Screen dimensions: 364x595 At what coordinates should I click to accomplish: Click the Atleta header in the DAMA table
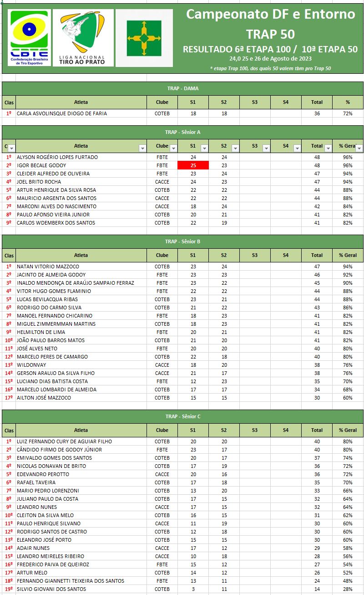click(x=81, y=102)
